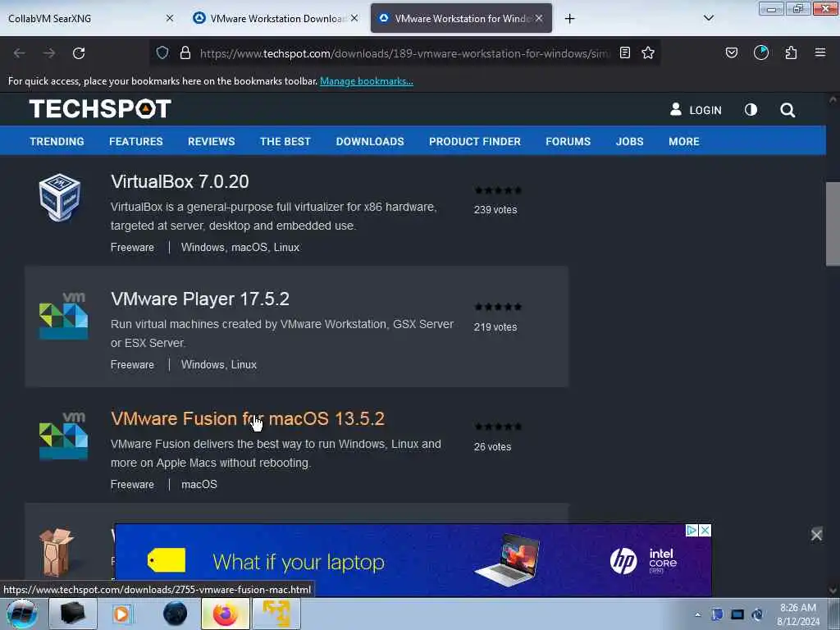The width and height of the screenshot is (840, 630).
Task: Open the tracking protection shield icon
Action: click(162, 52)
